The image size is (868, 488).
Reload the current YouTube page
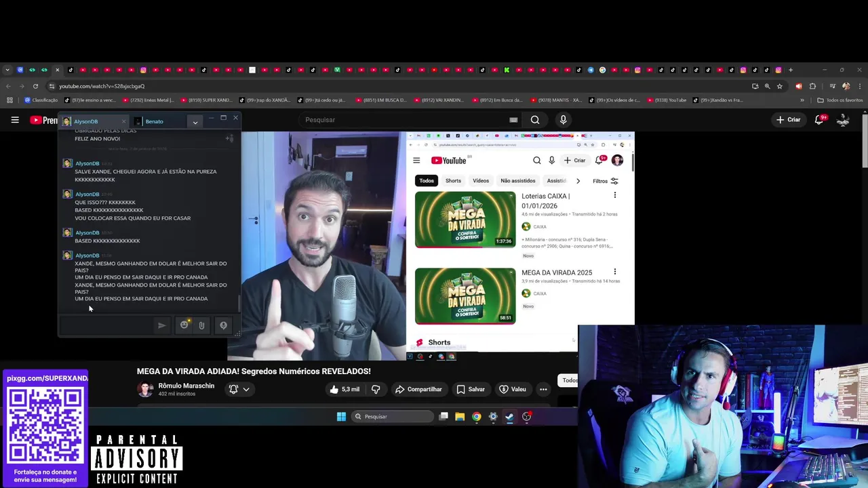[x=35, y=86]
